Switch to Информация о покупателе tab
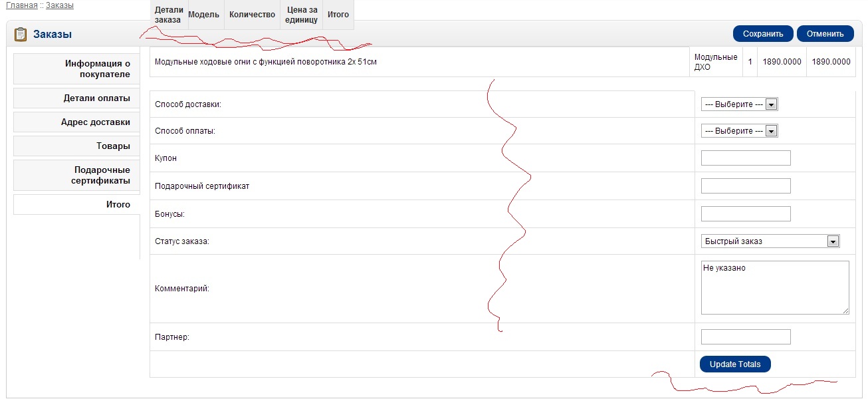Image resolution: width=868 pixels, height=403 pixels. (76, 68)
